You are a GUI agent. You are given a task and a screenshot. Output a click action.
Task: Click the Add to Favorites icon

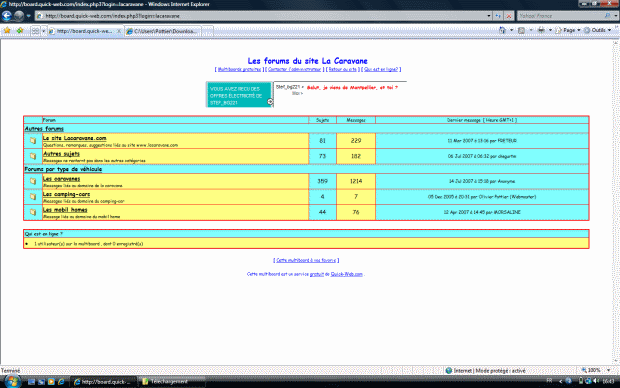click(19, 30)
